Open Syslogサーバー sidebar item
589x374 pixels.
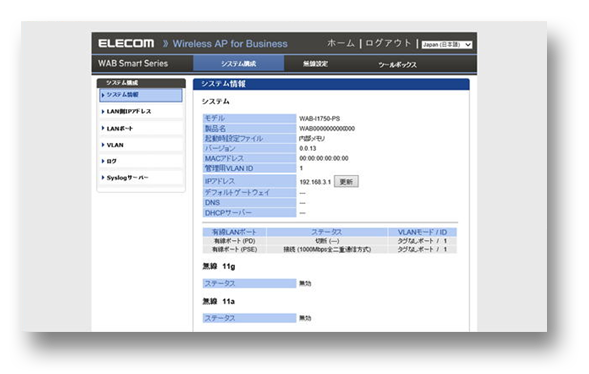pyautogui.click(x=141, y=178)
